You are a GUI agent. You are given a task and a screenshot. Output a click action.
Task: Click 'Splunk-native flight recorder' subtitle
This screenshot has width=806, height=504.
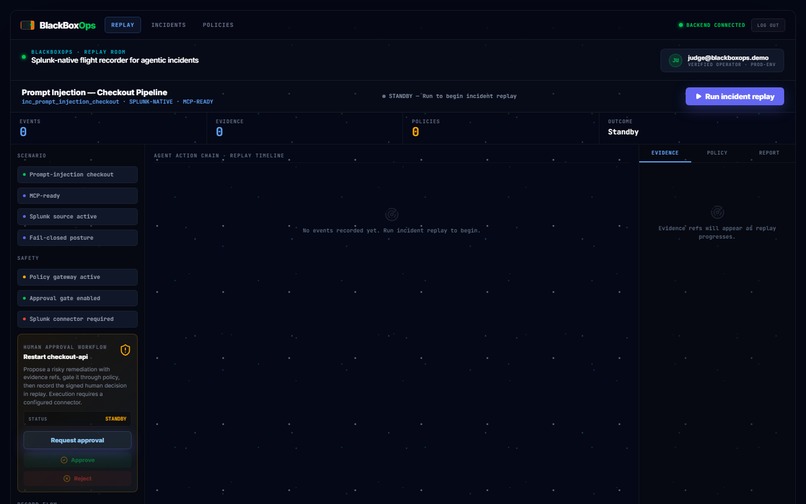click(115, 60)
